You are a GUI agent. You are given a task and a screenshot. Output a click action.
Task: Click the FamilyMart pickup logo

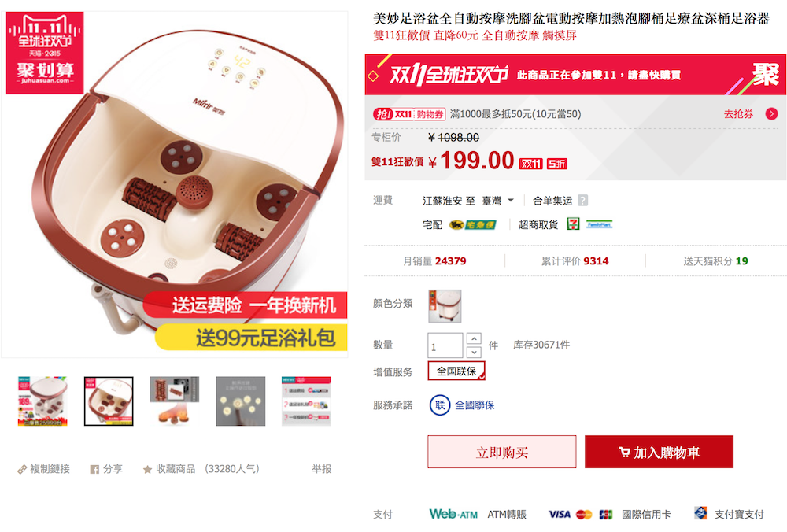599,224
